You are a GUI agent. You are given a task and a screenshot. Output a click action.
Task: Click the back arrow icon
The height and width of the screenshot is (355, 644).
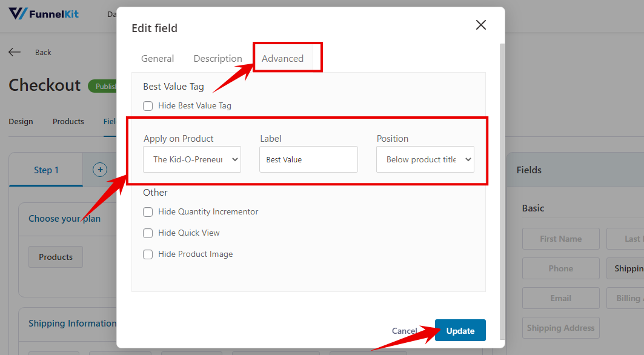[15, 52]
